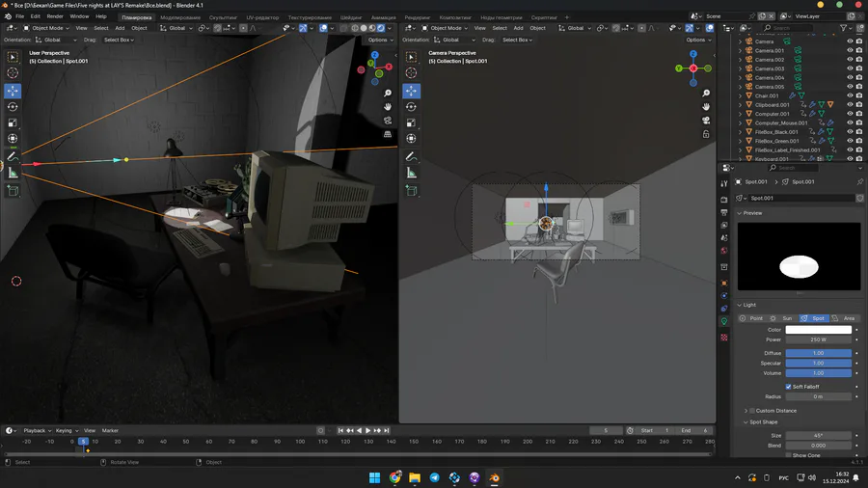Click the Specular value slider

click(818, 363)
